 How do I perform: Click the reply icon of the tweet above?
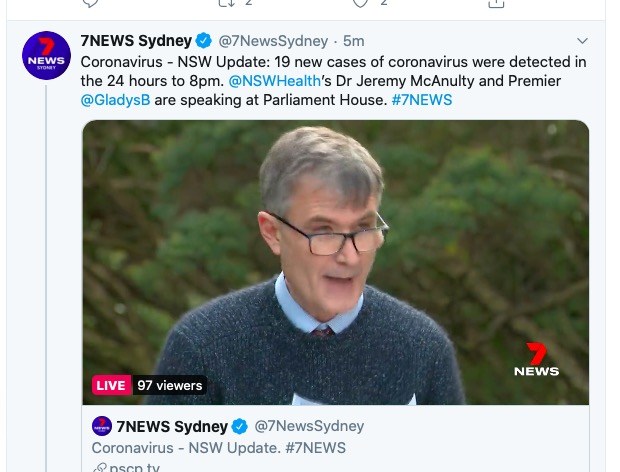click(x=90, y=3)
